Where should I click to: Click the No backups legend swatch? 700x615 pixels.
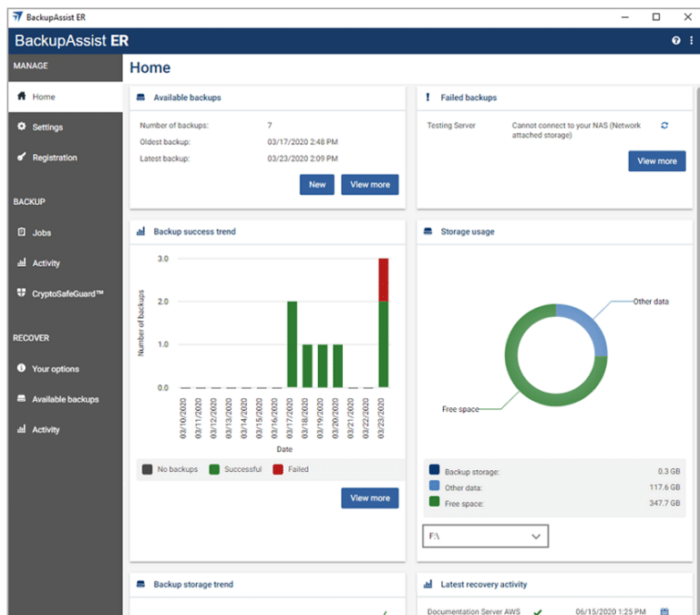click(x=147, y=469)
